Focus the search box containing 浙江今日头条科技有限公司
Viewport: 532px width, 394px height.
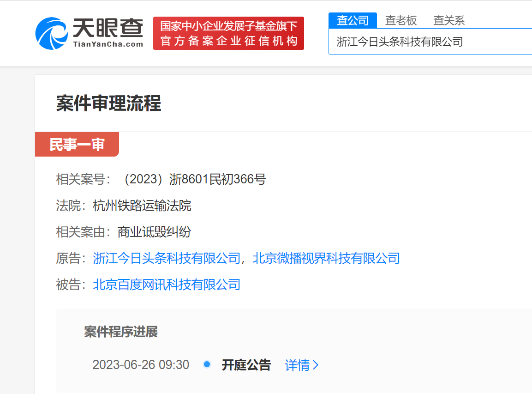(429, 42)
